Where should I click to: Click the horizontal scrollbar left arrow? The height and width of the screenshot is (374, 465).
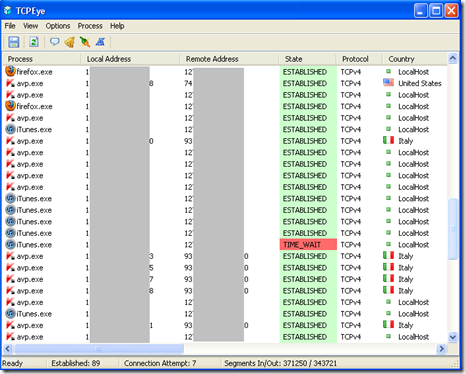8,349
